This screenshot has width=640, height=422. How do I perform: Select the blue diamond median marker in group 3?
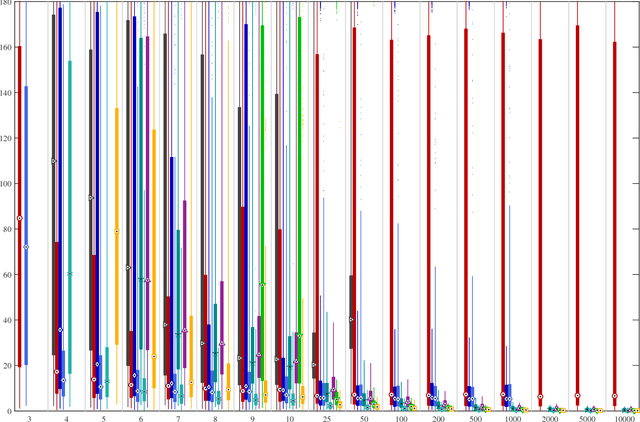point(26,247)
